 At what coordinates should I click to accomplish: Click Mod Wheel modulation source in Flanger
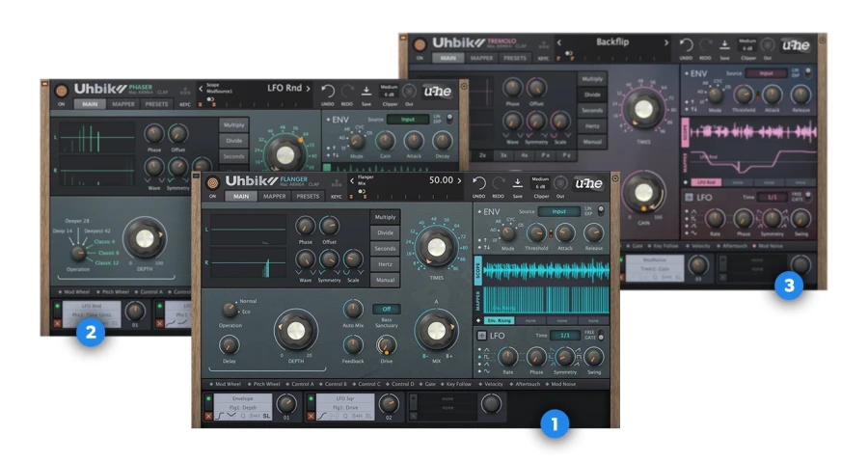(x=225, y=384)
